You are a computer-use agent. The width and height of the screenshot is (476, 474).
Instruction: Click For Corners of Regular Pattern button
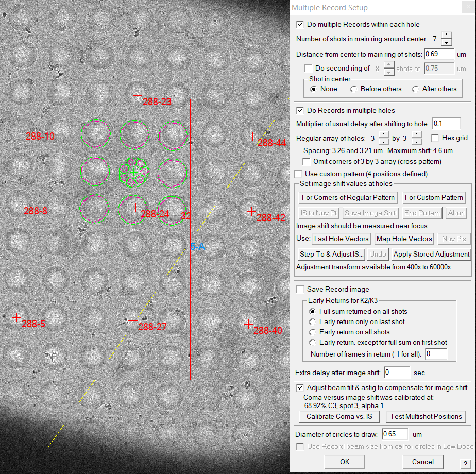(x=348, y=198)
